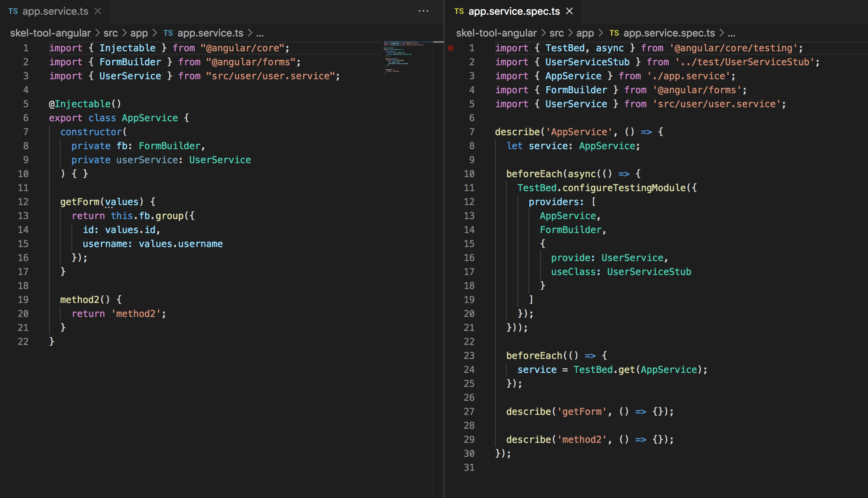This screenshot has height=498, width=868.
Task: Open skel-tool-angular breadcrumb in left editor
Action: tap(50, 33)
